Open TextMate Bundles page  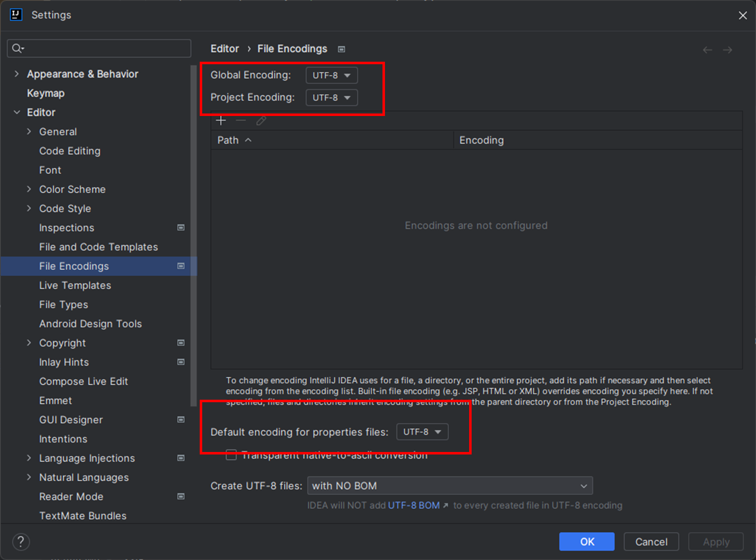[x=83, y=516]
